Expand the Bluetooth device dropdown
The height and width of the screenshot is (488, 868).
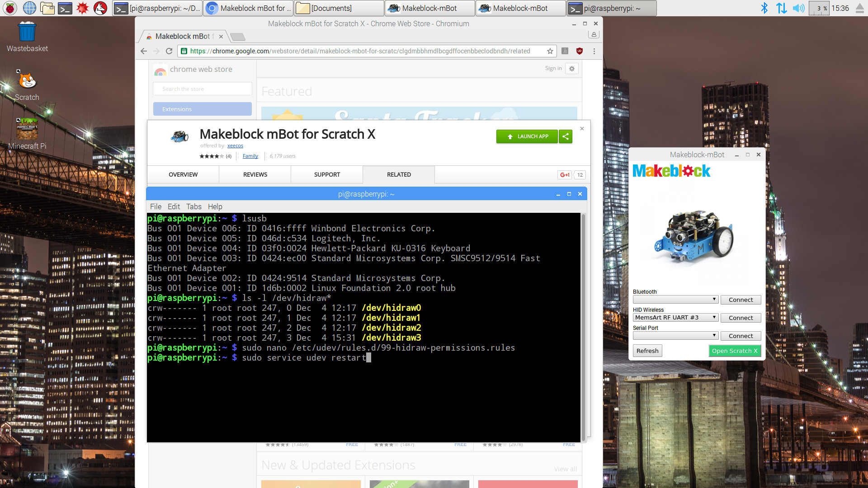675,300
